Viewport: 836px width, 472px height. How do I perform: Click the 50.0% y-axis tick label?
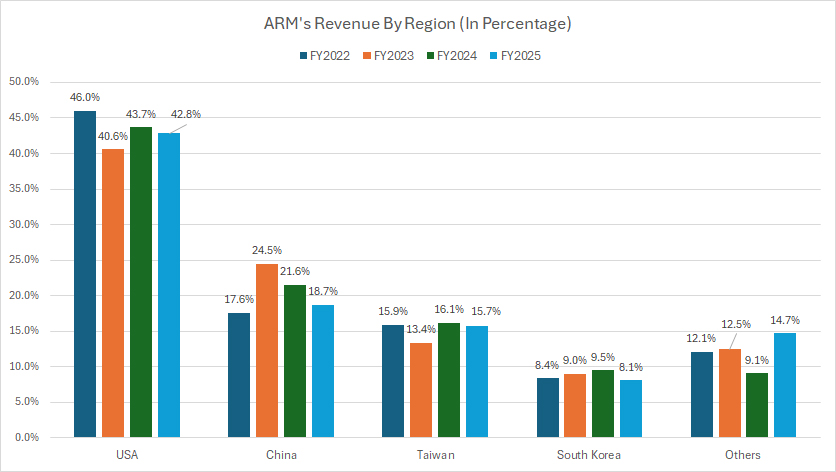point(24,82)
